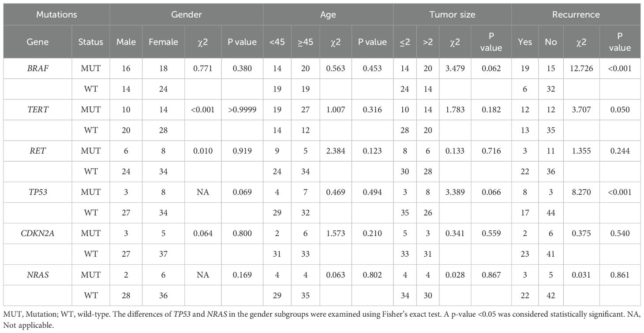Click the CDKN2A gene row label
This screenshot has height=333, width=644.
click(x=37, y=233)
